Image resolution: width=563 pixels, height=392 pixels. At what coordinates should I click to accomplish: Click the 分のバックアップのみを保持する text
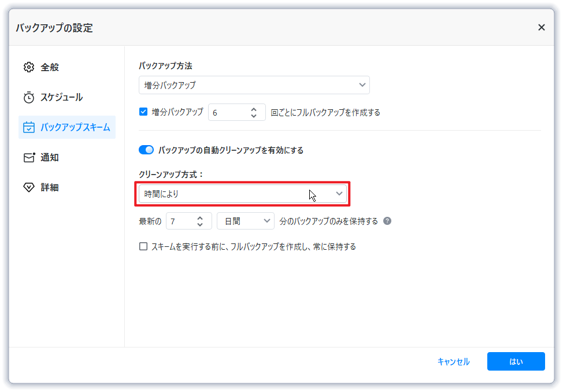tap(328, 221)
